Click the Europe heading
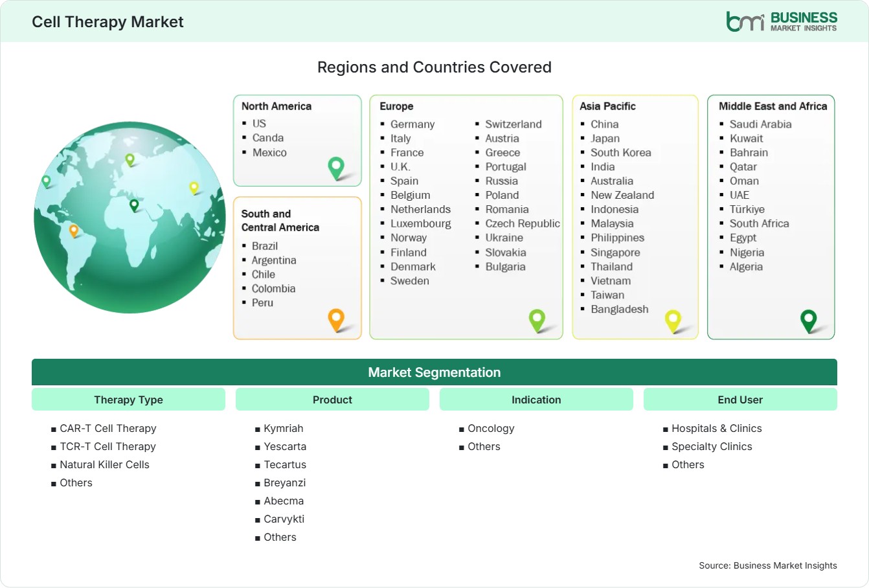Viewport: 869px width, 588px height. click(396, 106)
